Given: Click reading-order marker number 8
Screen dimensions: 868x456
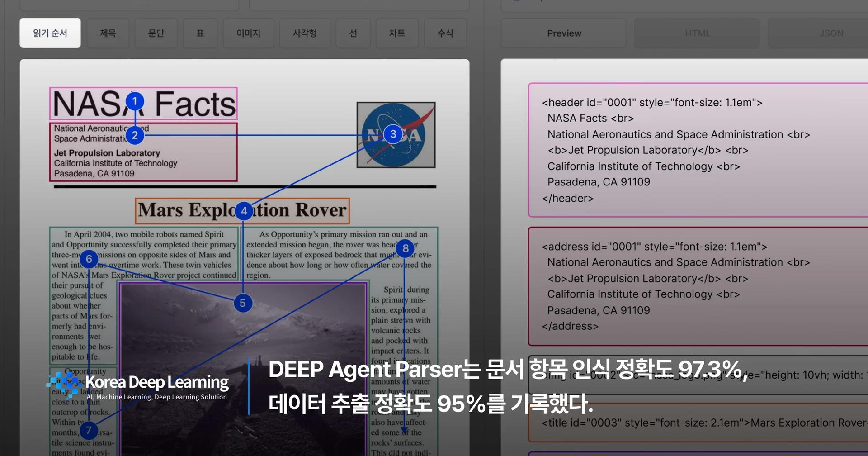Looking at the screenshot, I should pos(405,248).
